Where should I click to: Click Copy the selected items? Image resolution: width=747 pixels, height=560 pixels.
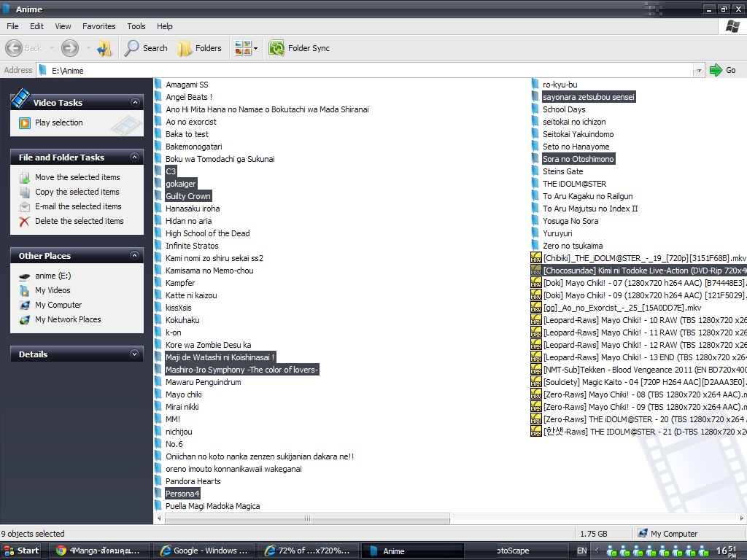coord(77,192)
